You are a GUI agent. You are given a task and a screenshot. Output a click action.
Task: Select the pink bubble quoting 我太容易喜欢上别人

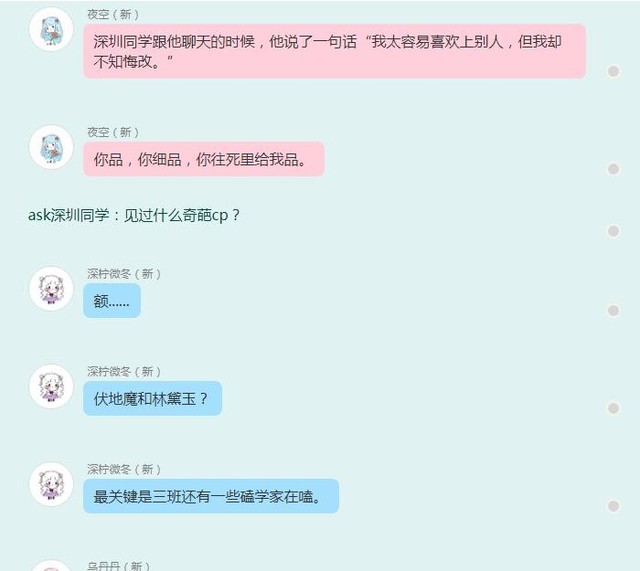tap(335, 51)
